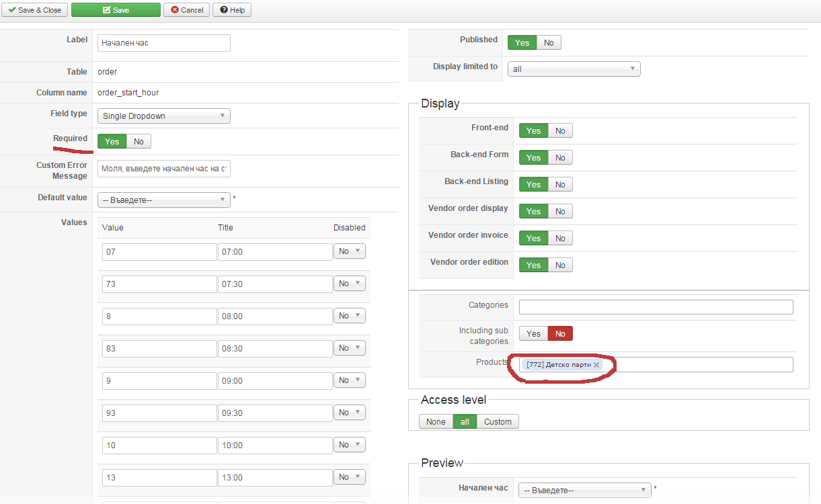821x504 pixels.
Task: Set Published to No
Action: [549, 43]
